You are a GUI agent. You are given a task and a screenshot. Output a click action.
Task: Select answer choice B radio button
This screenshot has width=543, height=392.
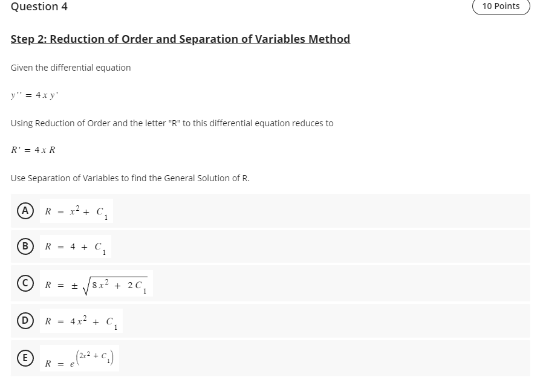point(25,246)
